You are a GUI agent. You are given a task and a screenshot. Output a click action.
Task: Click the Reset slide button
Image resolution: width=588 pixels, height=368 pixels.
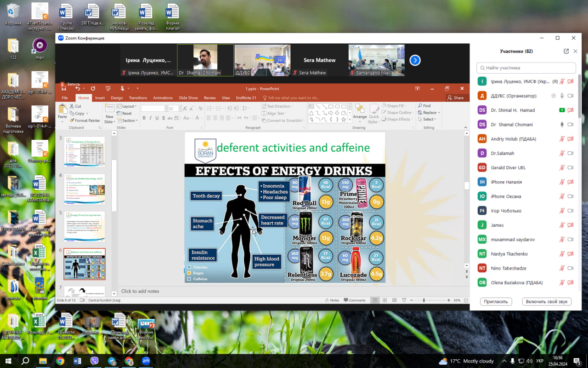[124, 113]
